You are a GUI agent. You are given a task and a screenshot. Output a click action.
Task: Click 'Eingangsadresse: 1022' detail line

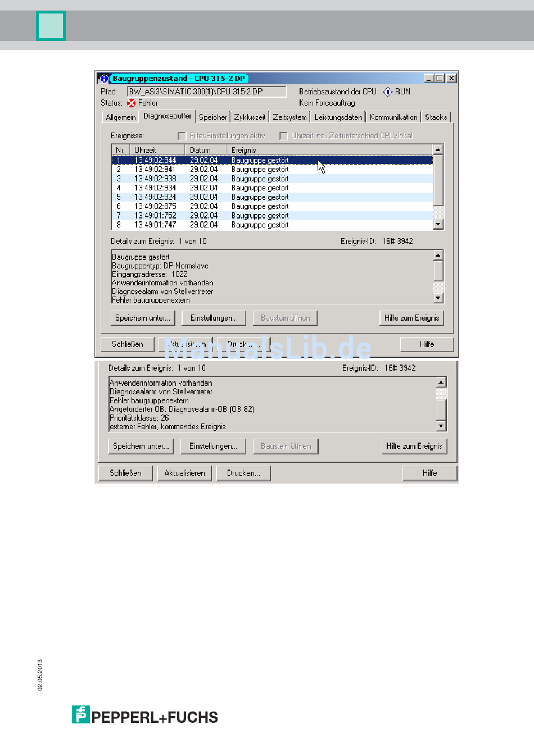pyautogui.click(x=150, y=274)
